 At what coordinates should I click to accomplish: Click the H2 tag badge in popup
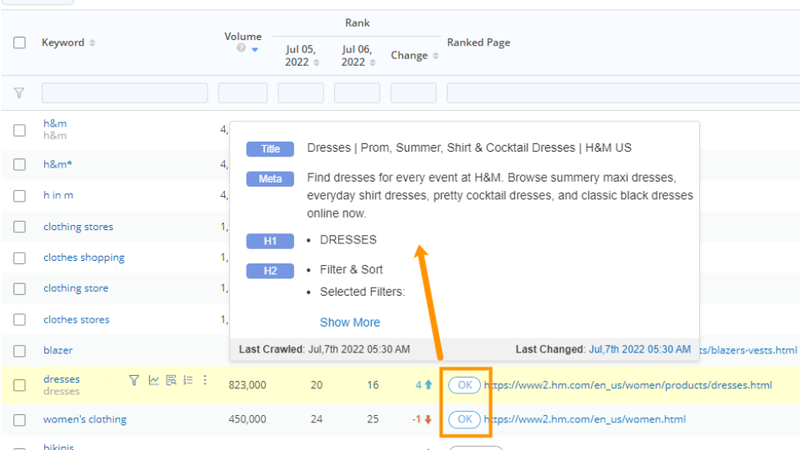point(270,271)
